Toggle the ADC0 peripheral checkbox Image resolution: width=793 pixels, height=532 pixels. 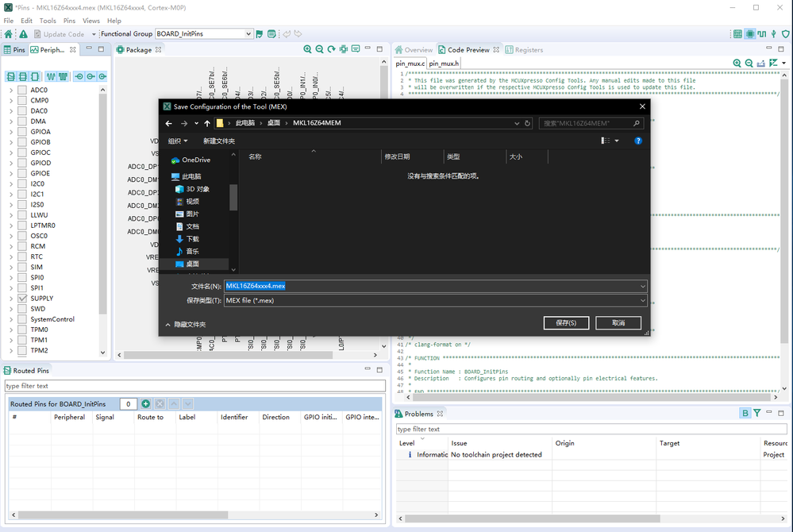click(22, 90)
